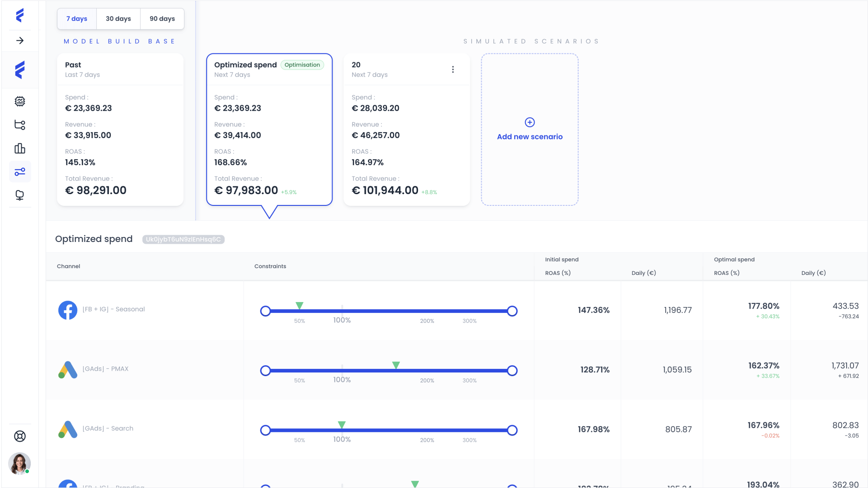Select the 7 days tab
Viewport: 868px width, 488px height.
(77, 19)
